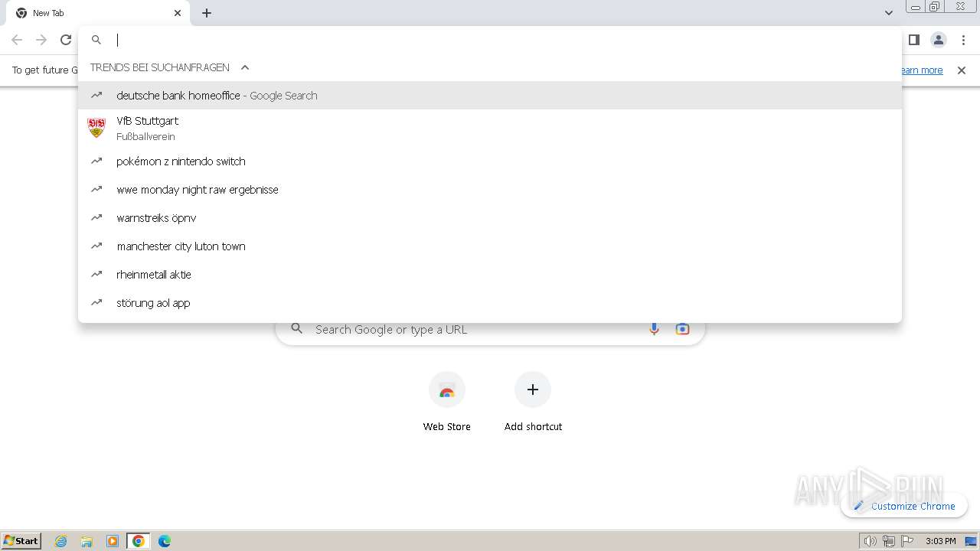
Task: Reload the page with refresh icon
Action: click(66, 40)
